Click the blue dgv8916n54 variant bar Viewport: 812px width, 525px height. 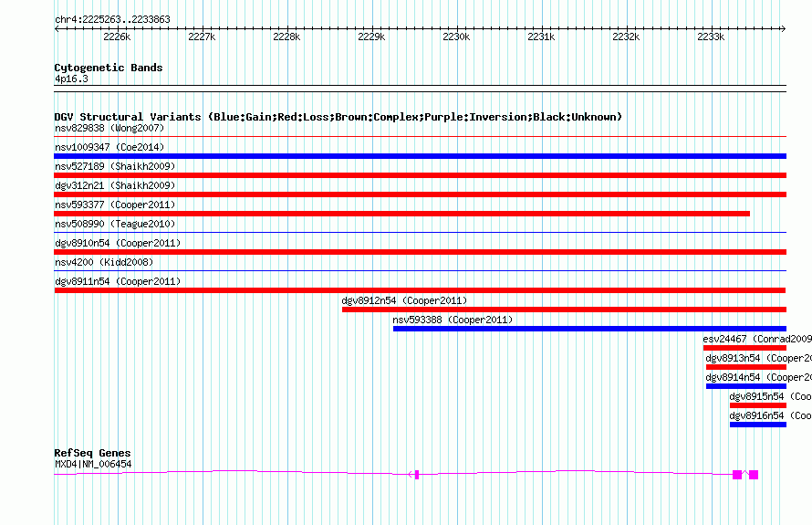757,425
